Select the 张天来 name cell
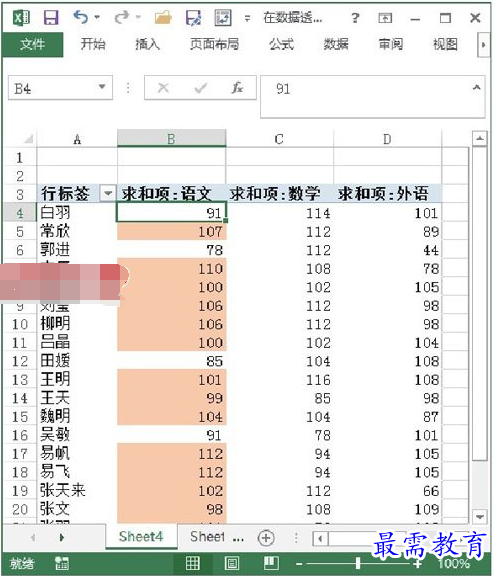 77,490
